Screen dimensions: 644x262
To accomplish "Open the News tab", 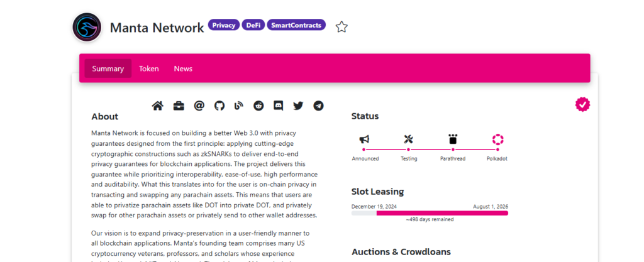I will [183, 68].
